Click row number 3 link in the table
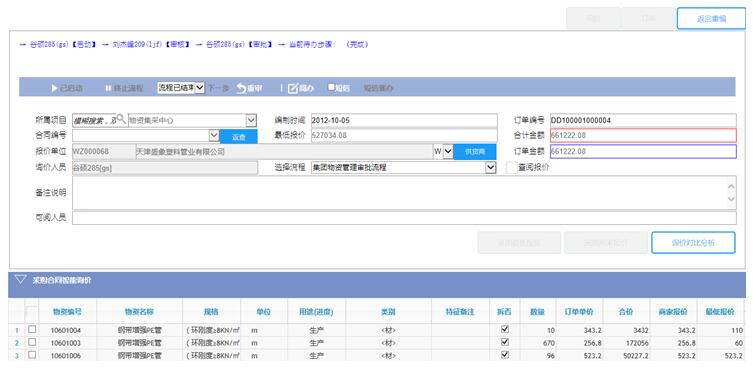The height and width of the screenshot is (373, 753). point(16,355)
